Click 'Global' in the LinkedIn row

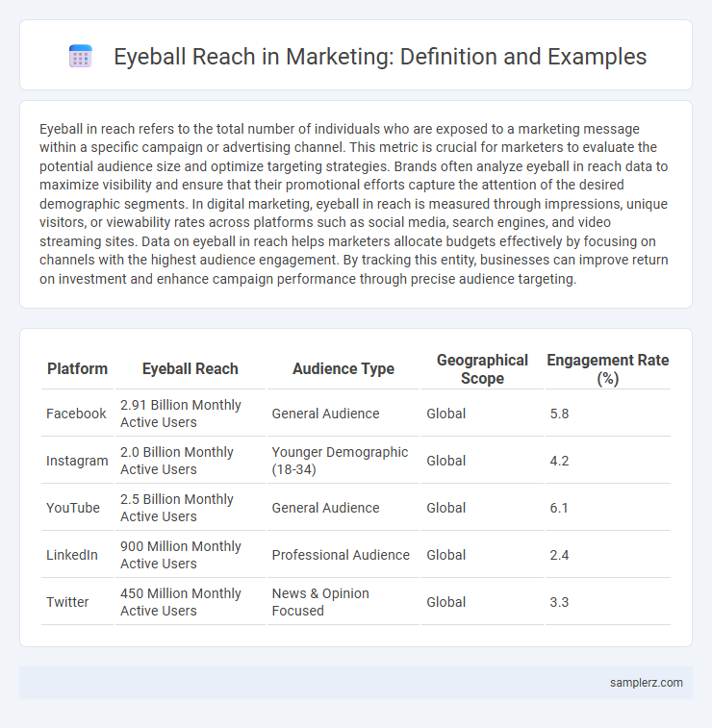point(445,555)
